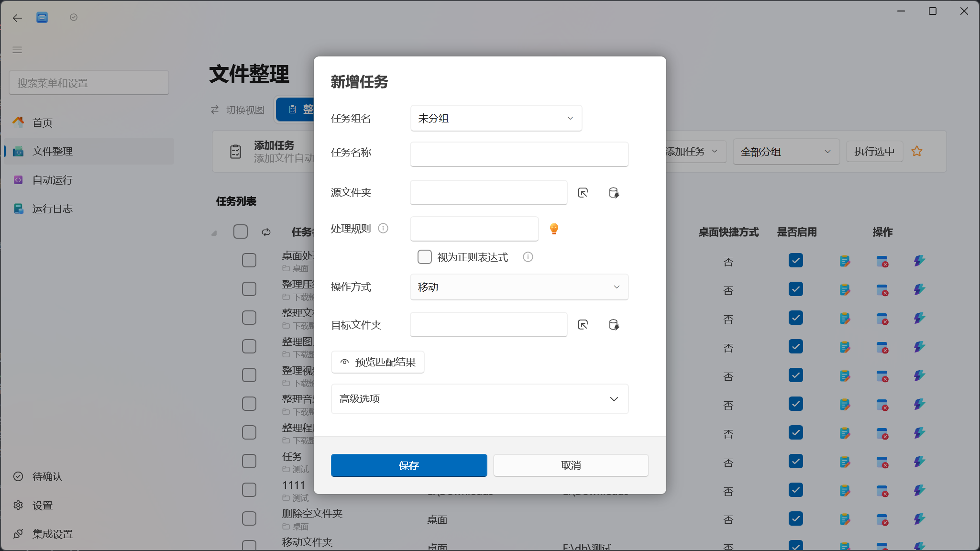Click the target folder browse icon

click(583, 325)
